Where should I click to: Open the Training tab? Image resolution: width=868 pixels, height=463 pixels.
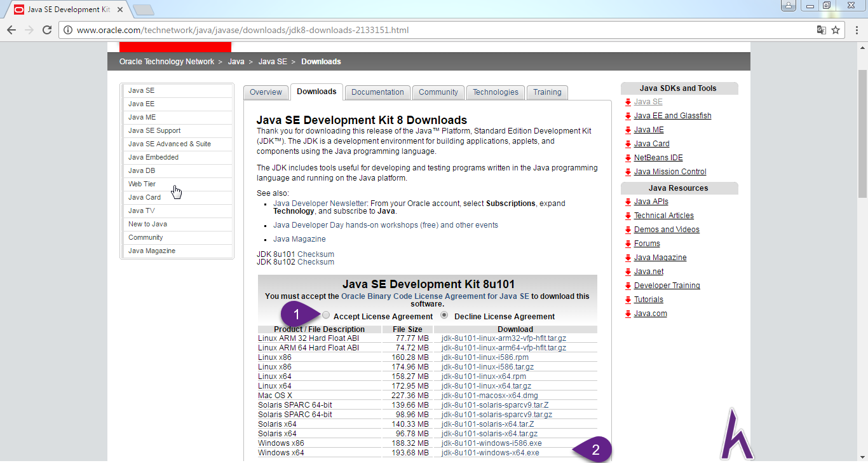[547, 92]
